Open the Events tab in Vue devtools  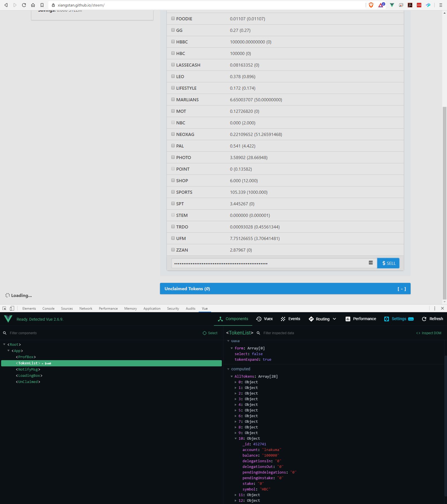pos(290,319)
